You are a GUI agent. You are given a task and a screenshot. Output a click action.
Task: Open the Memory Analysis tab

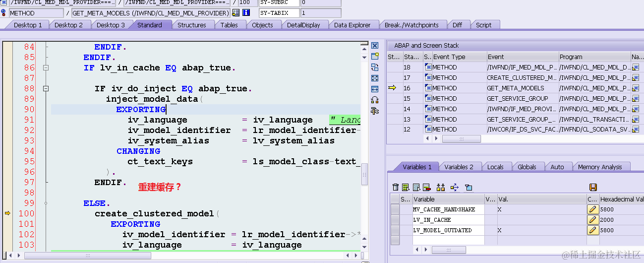coord(600,167)
